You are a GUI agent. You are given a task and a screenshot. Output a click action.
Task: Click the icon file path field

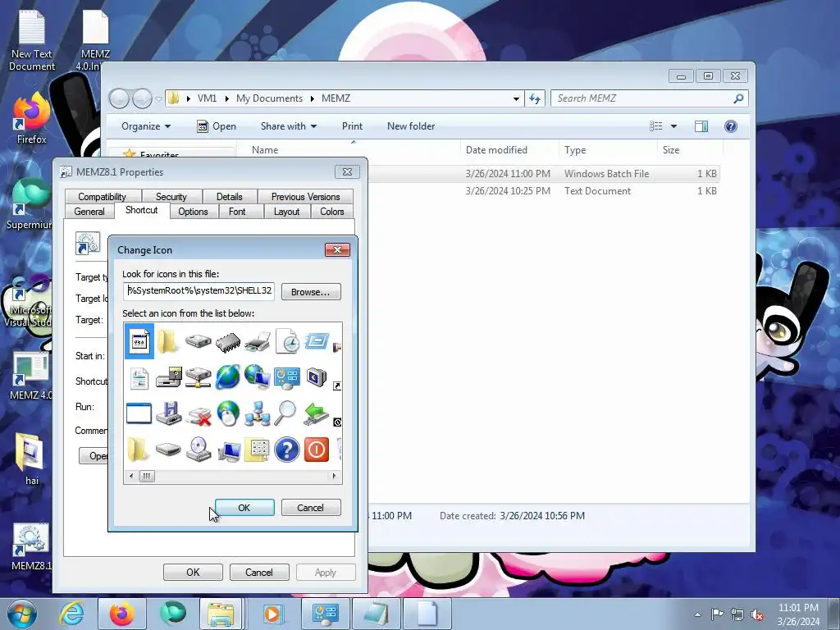pos(199,291)
